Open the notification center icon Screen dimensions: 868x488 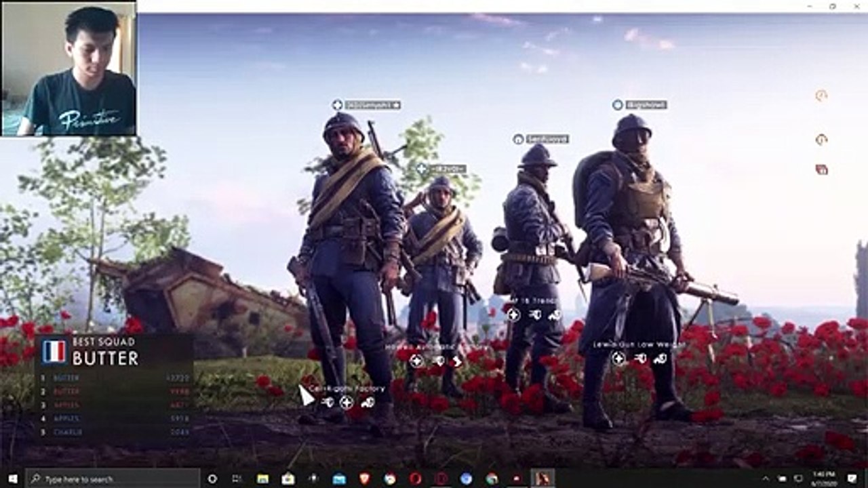pos(852,479)
